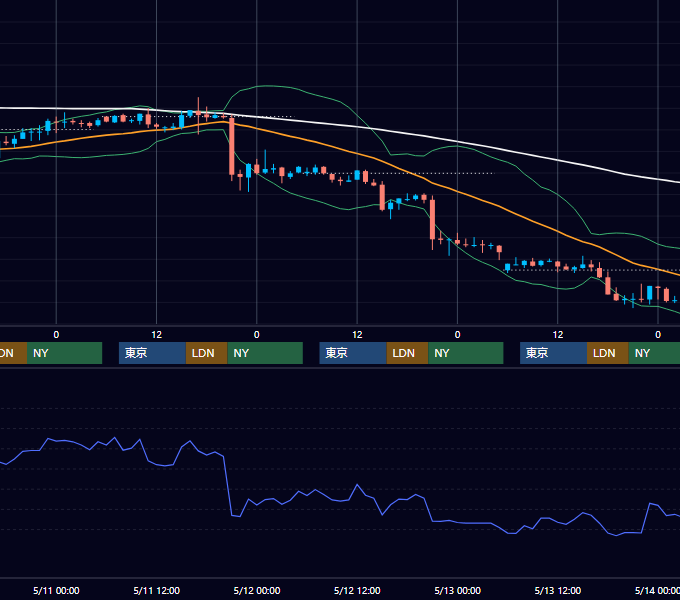Viewport: 680px width, 600px height.
Task: Select the LDN block of the 5/12 session
Action: point(407,353)
